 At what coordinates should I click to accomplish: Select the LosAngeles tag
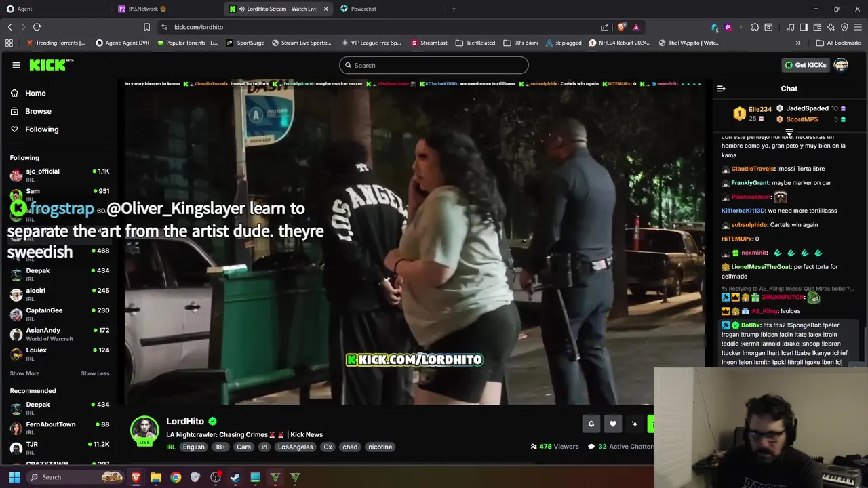click(x=296, y=447)
